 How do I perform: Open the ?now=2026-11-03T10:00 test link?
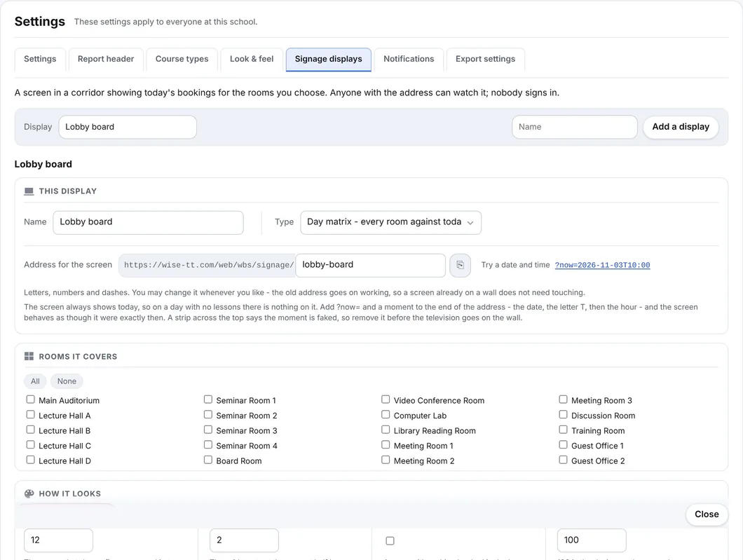[x=602, y=266]
